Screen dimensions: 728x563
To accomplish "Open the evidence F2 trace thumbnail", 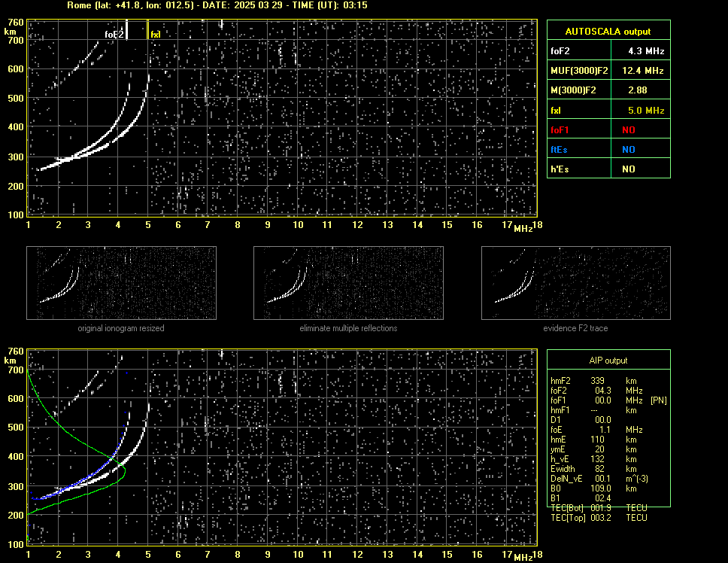I will (x=576, y=283).
